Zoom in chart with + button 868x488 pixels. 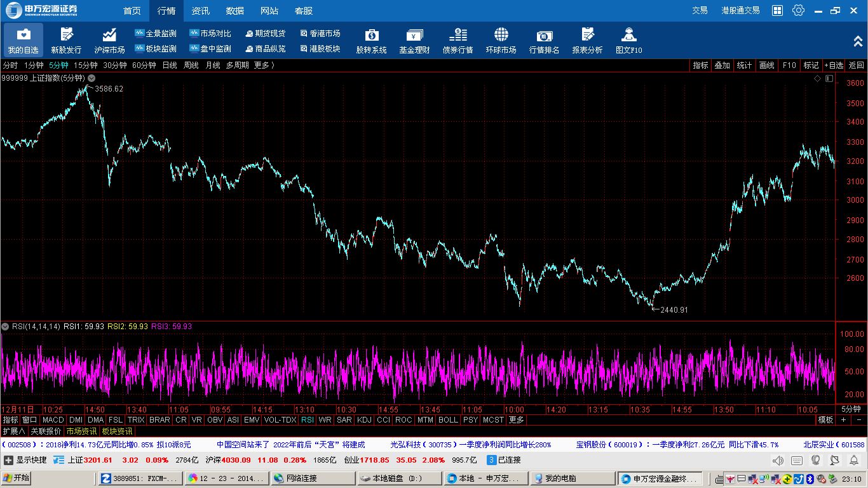click(x=843, y=419)
